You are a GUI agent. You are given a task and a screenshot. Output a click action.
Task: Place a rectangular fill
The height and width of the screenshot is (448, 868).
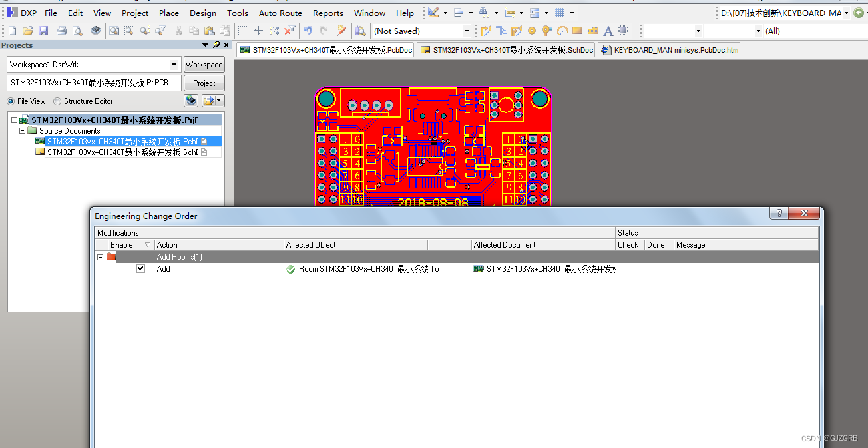click(577, 31)
